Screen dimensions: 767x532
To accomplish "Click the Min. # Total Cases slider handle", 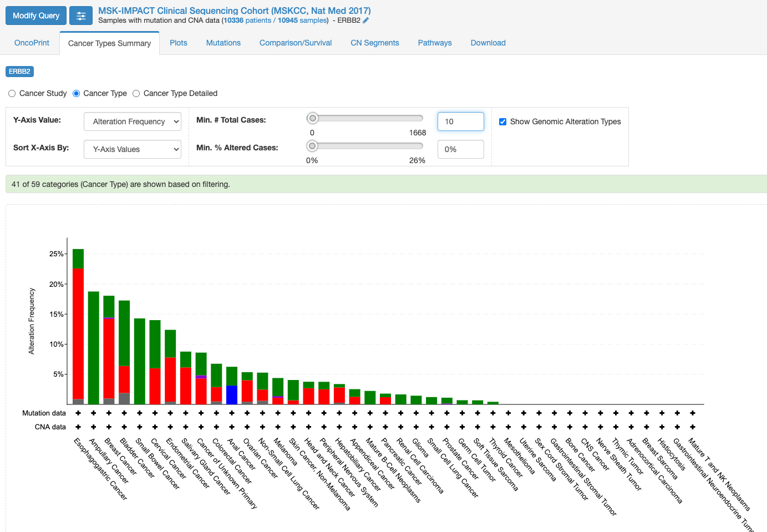I will tap(313, 118).
